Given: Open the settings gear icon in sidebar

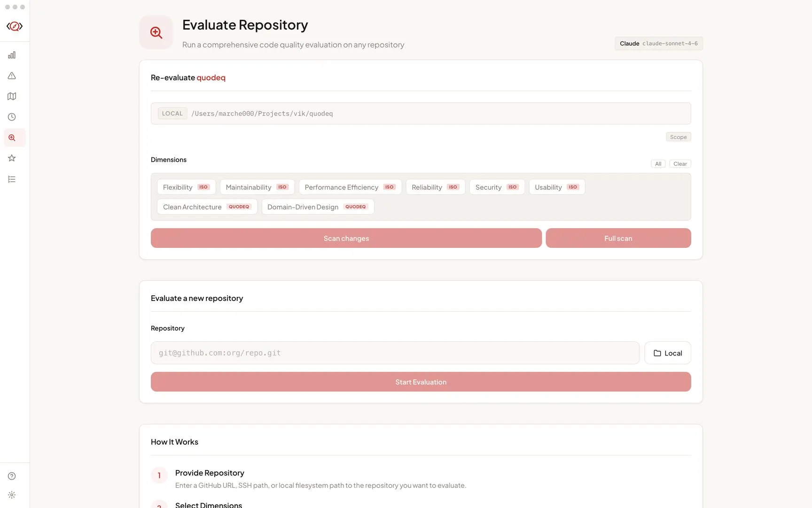Looking at the screenshot, I should click(12, 495).
